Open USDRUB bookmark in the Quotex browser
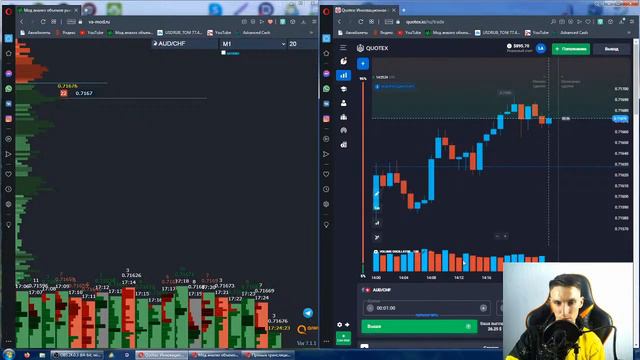Viewport: 640px width, 360px height. click(497, 32)
